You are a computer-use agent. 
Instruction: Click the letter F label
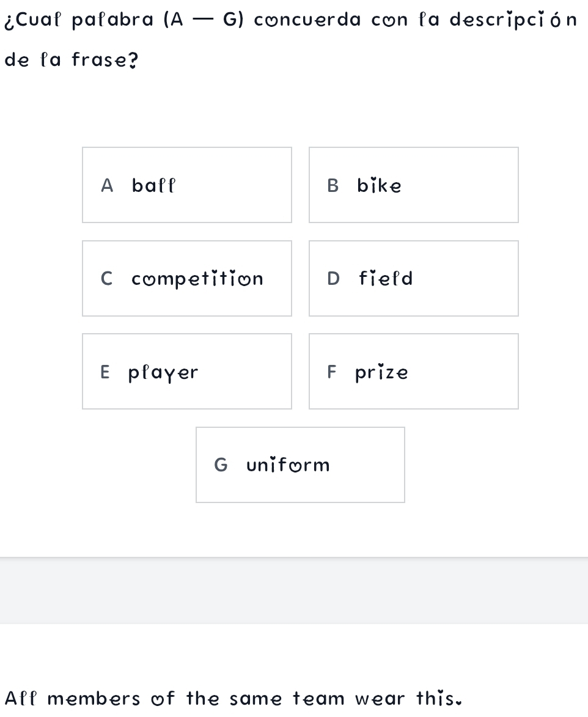coord(332,372)
